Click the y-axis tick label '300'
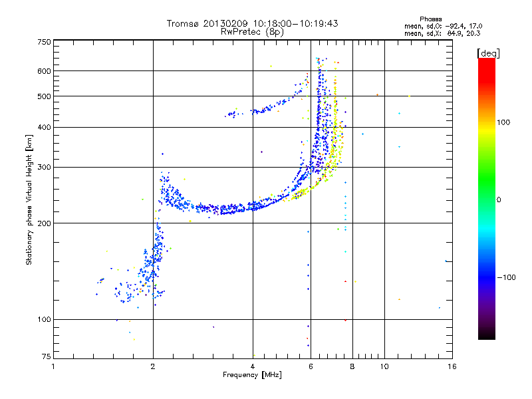 pyautogui.click(x=44, y=168)
